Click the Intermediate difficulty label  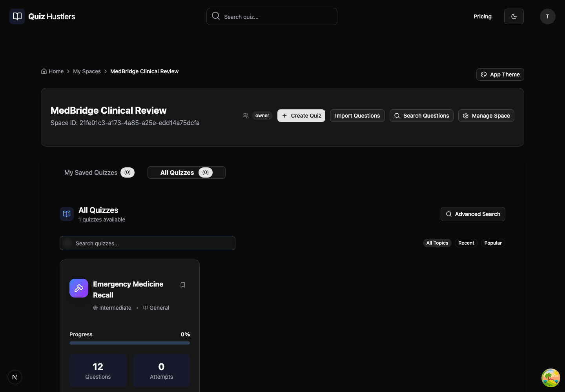coord(112,308)
